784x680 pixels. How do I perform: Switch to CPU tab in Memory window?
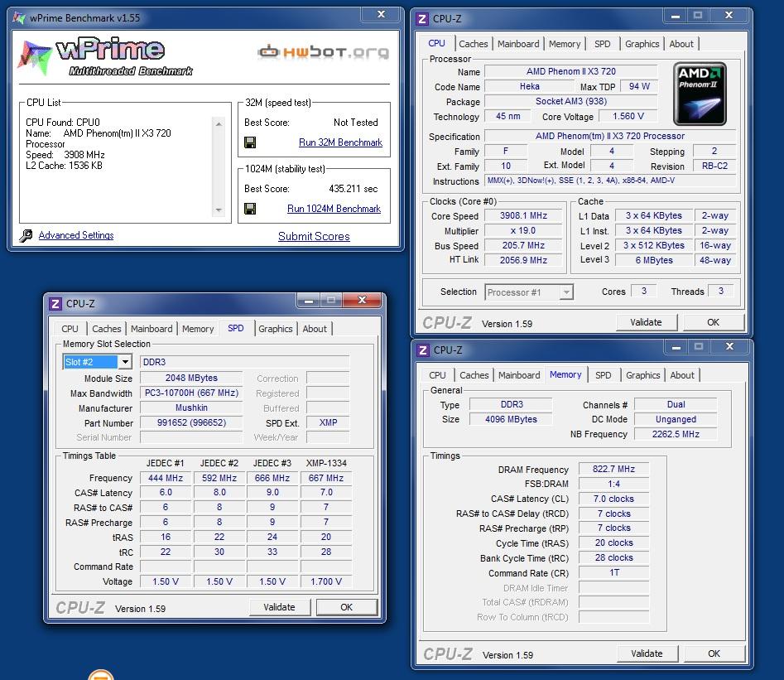click(x=437, y=375)
